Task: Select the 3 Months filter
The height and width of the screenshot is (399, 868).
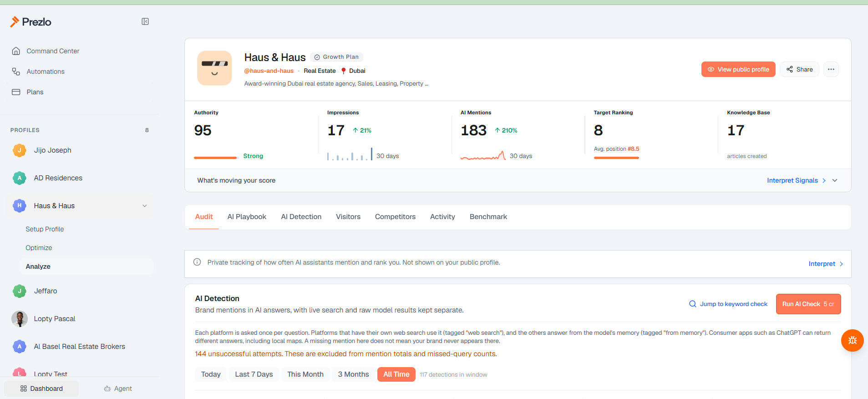Action: [353, 374]
